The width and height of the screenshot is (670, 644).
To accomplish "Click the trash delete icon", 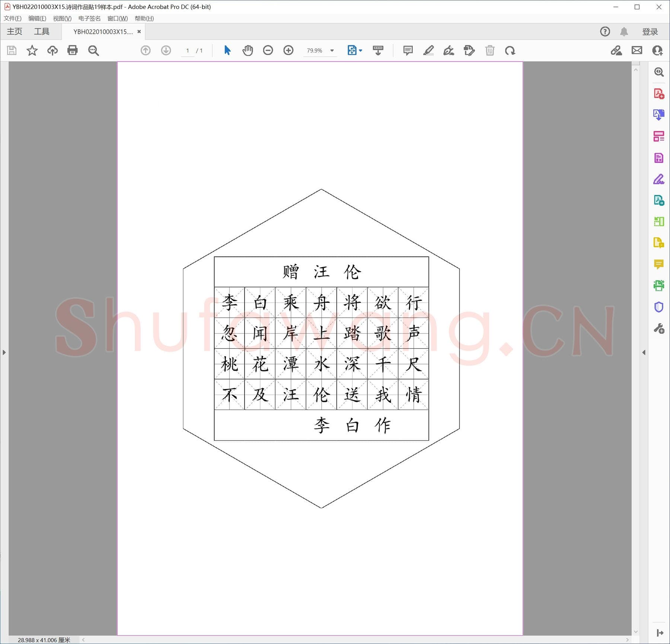I will coord(490,50).
